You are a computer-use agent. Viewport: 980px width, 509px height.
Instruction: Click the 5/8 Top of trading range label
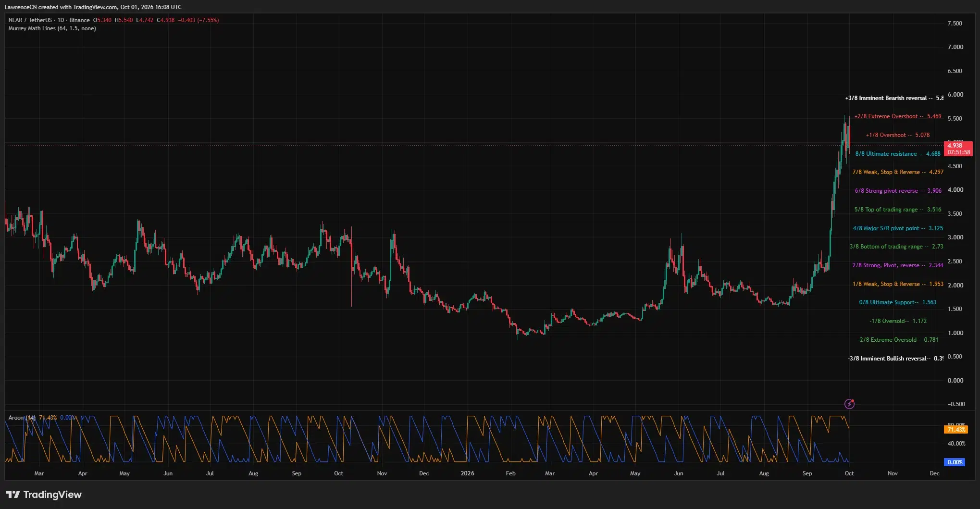898,210
